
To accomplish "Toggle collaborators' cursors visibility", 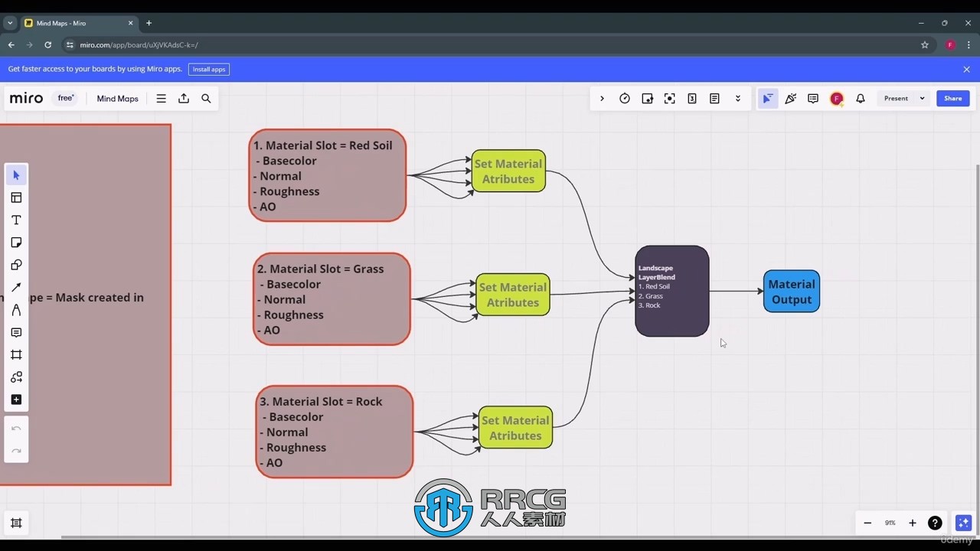I will 767,99.
